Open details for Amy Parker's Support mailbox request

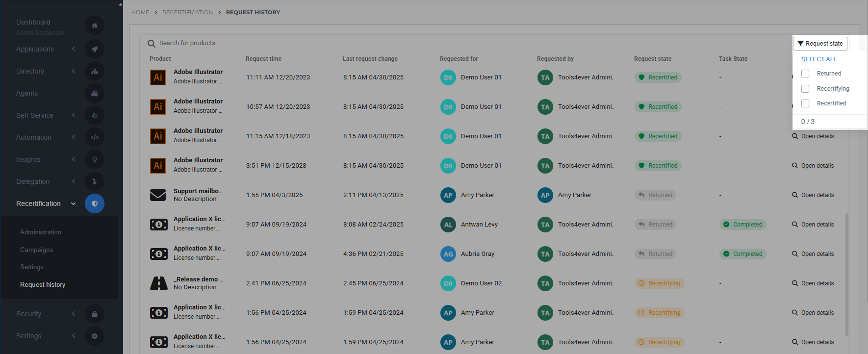coord(813,195)
